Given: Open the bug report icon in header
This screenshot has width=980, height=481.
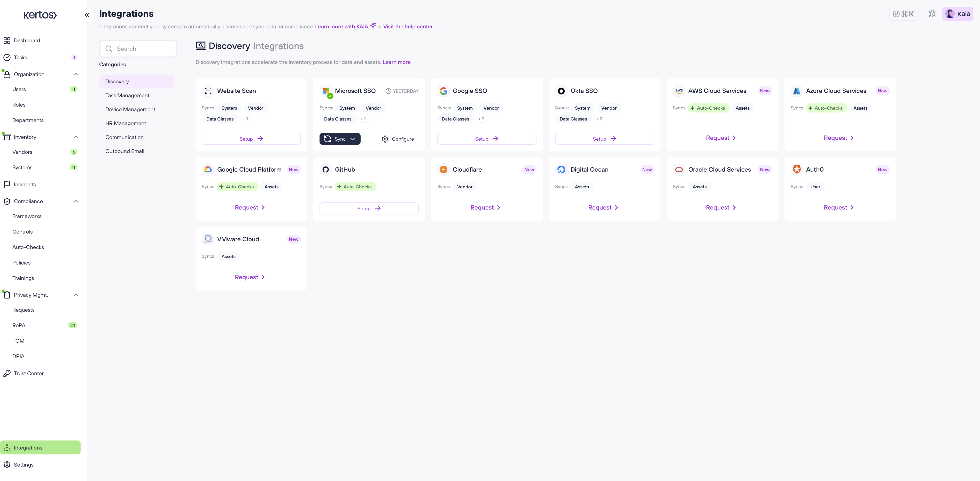Looking at the screenshot, I should click(x=932, y=14).
